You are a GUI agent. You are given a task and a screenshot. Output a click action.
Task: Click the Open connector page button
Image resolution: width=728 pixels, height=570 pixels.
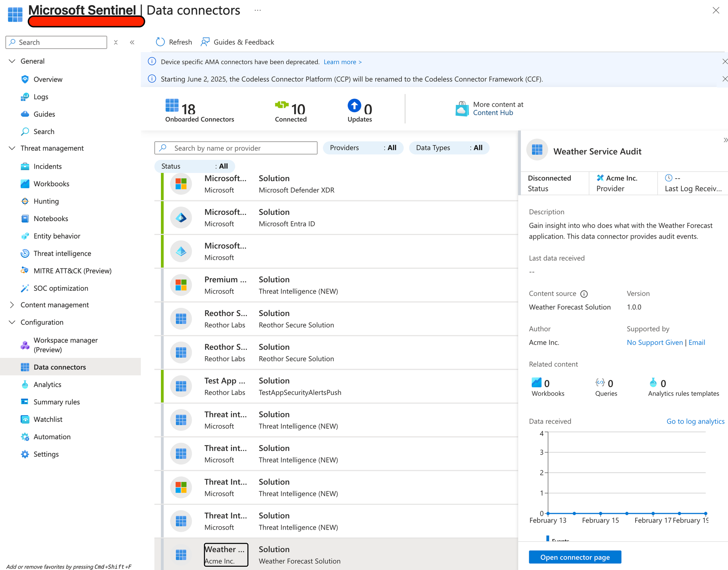(575, 557)
